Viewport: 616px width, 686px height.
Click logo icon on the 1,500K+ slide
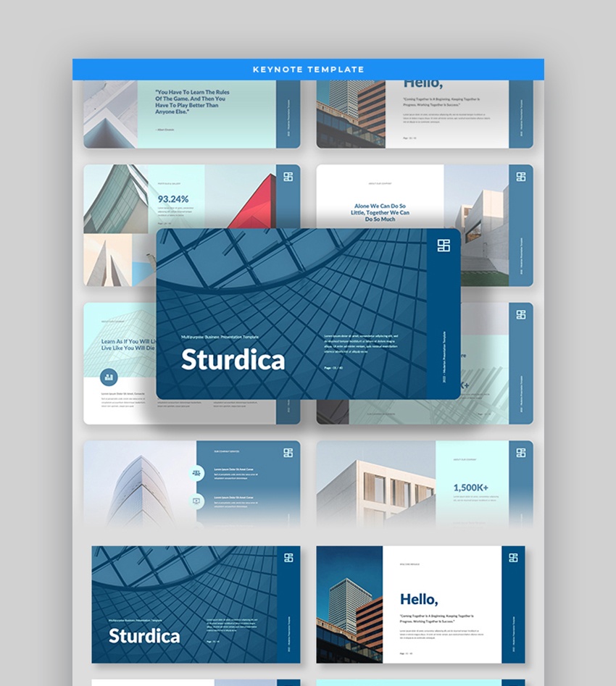pos(521,453)
